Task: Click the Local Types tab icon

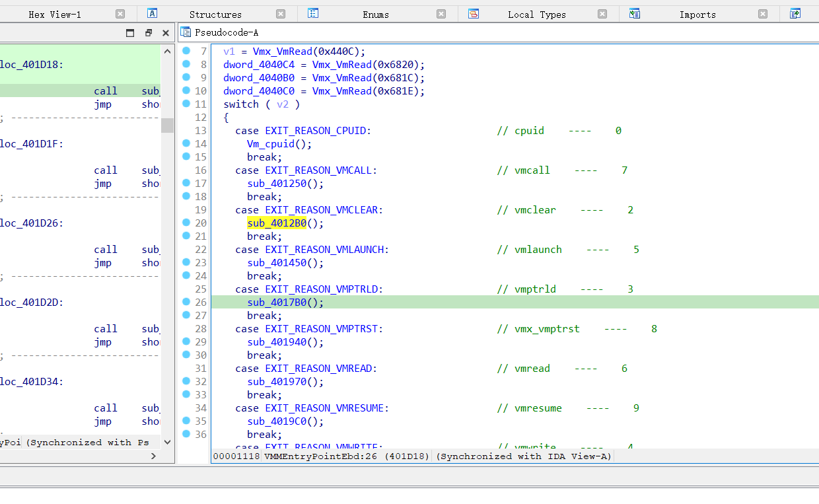Action: pyautogui.click(x=474, y=13)
